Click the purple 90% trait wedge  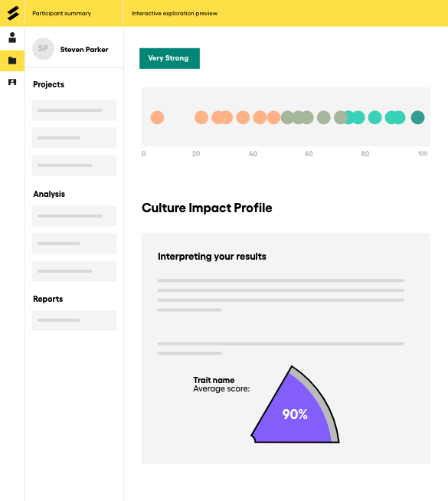pos(293,412)
